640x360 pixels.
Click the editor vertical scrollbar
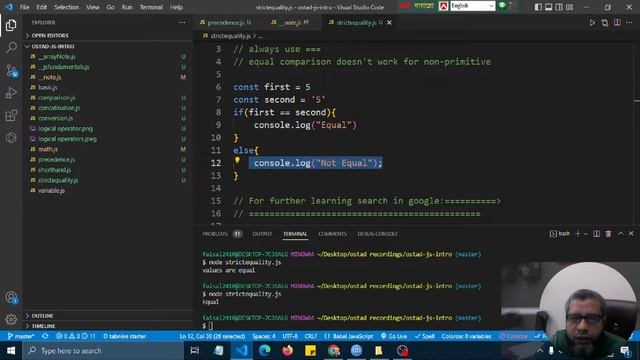point(637,133)
